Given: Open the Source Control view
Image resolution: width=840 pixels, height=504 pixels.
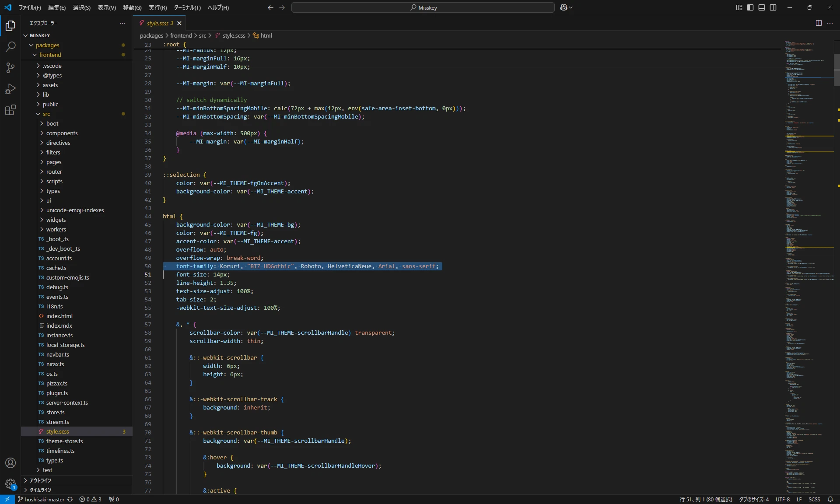Looking at the screenshot, I should 10,68.
